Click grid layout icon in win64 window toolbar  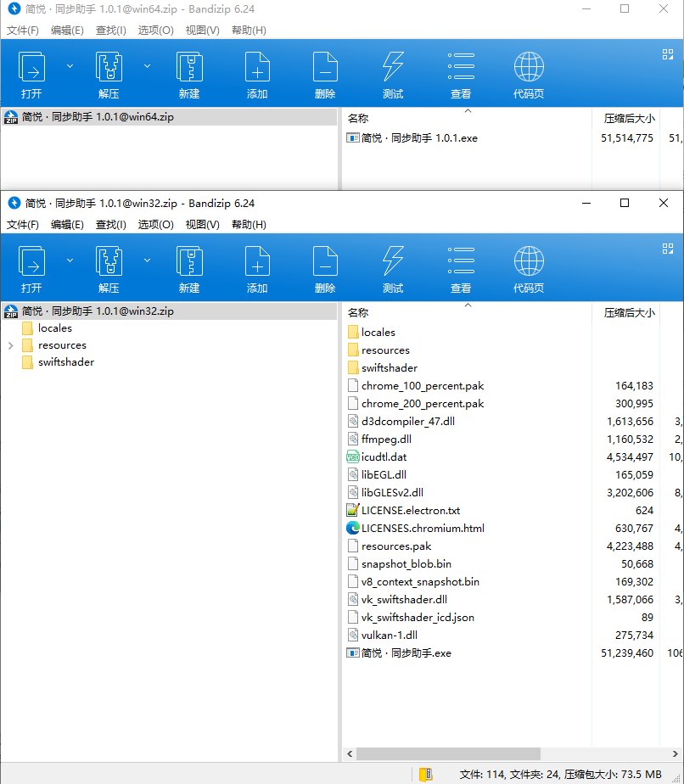tap(668, 54)
